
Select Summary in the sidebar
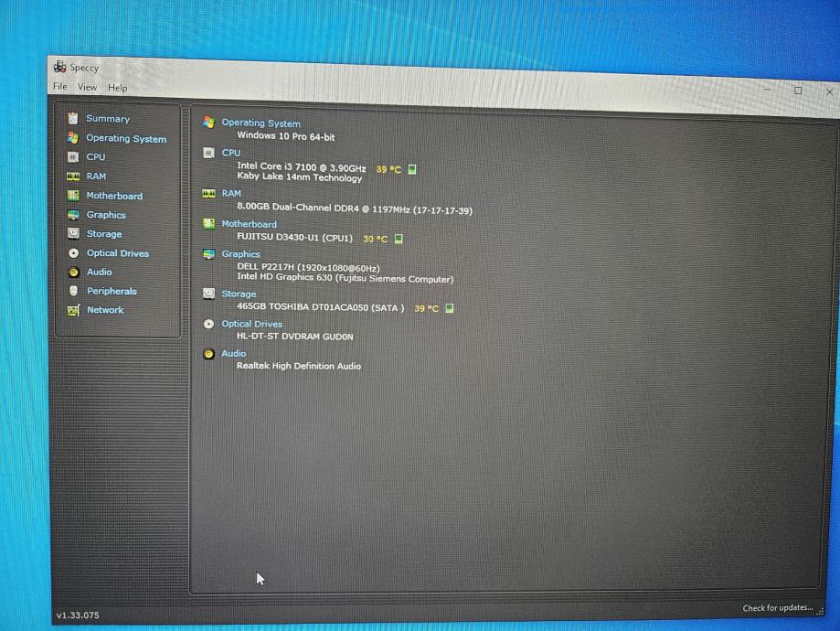click(108, 119)
